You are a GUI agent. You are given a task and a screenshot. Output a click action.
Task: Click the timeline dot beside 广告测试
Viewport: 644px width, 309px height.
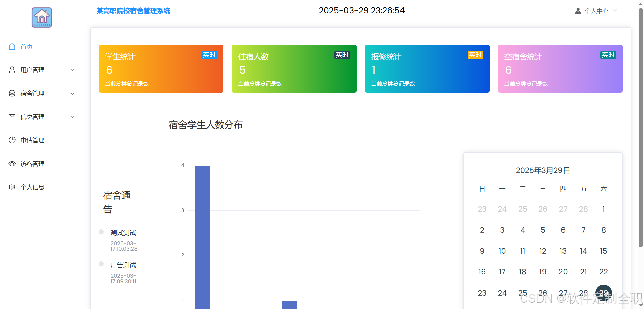pyautogui.click(x=101, y=264)
